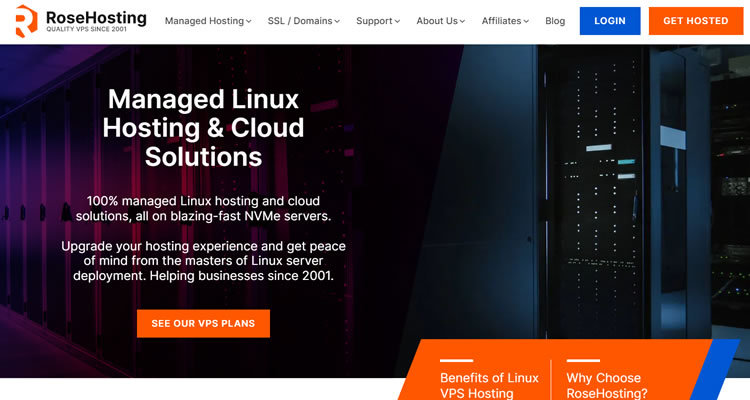Expand the About Us chevron arrow
The image size is (750, 400).
(x=463, y=22)
